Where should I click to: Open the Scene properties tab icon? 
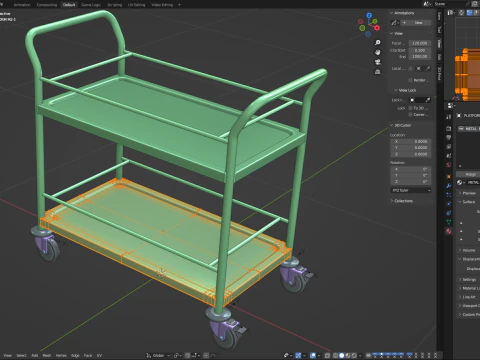[449, 156]
